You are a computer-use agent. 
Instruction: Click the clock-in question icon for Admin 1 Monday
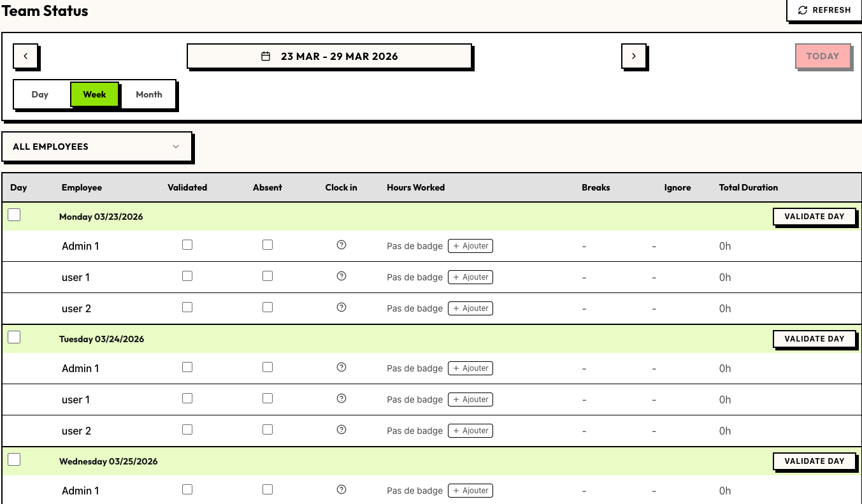[341, 245]
